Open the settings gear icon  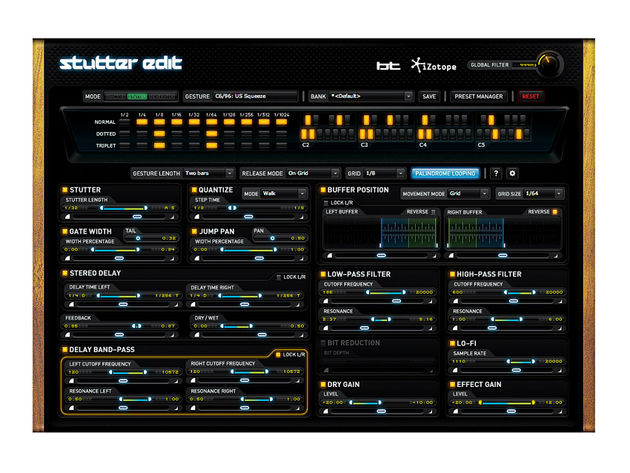(x=512, y=173)
